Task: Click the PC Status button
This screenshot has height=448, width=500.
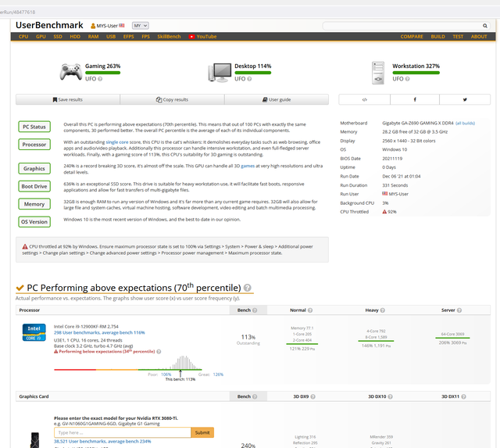Action: (34, 127)
